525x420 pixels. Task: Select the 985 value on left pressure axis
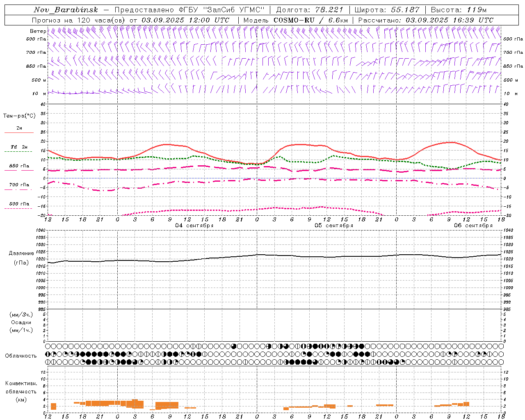click(42, 309)
